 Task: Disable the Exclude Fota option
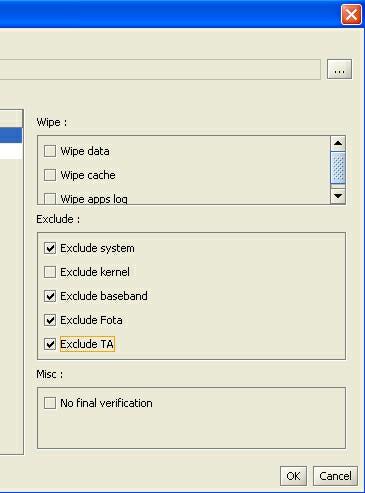click(x=50, y=320)
